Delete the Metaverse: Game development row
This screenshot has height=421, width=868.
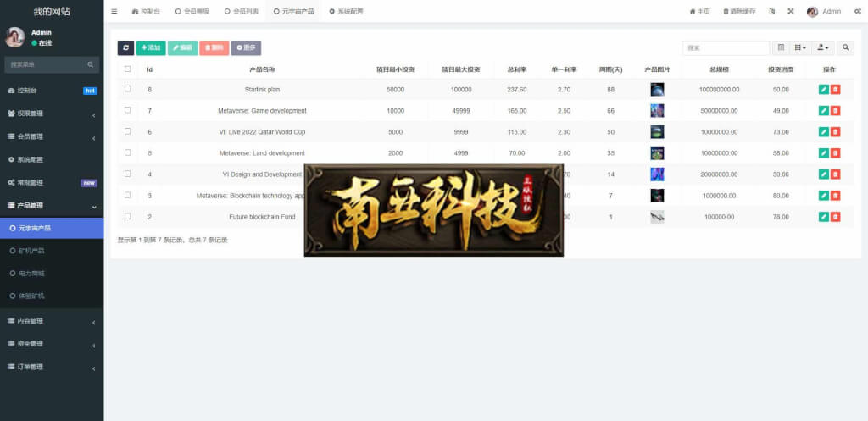point(835,111)
